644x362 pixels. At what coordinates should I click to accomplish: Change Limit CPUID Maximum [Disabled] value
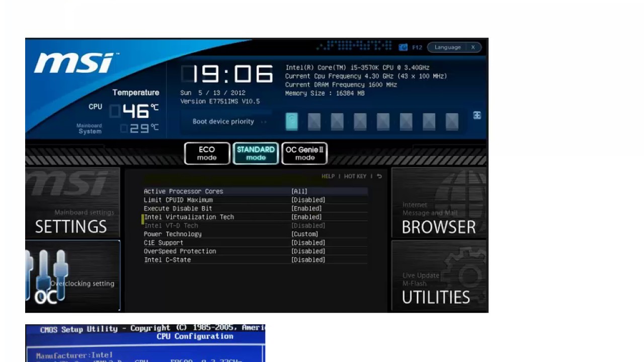(308, 200)
